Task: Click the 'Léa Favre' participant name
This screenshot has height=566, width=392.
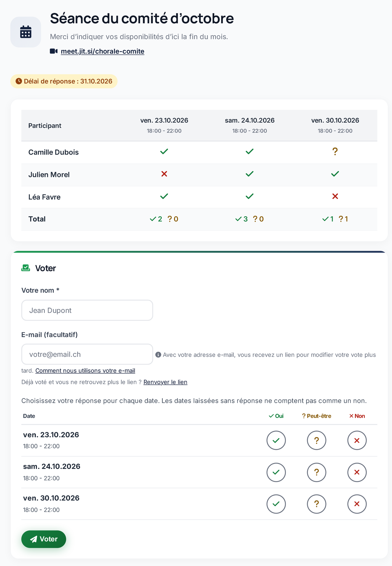Action: [x=44, y=197]
